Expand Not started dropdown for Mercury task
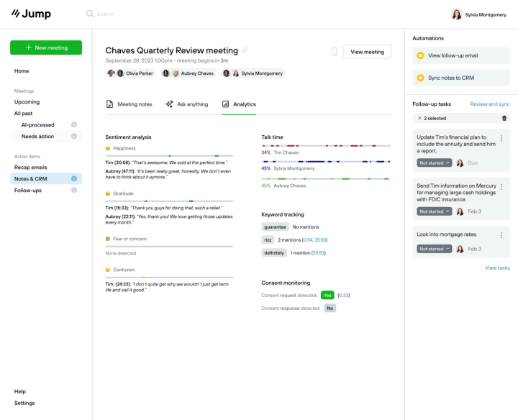518x420 pixels. pos(434,211)
